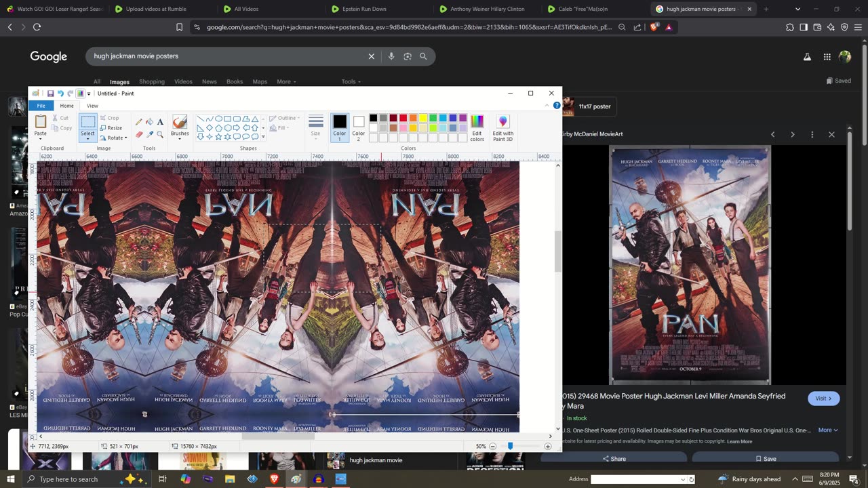Image resolution: width=868 pixels, height=488 pixels.
Task: Reload the page in the browser
Action: 37,27
